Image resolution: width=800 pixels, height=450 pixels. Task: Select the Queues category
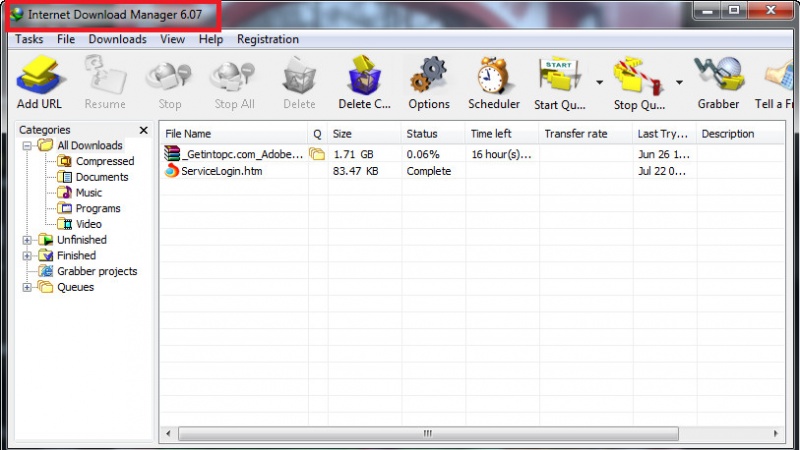pos(66,287)
